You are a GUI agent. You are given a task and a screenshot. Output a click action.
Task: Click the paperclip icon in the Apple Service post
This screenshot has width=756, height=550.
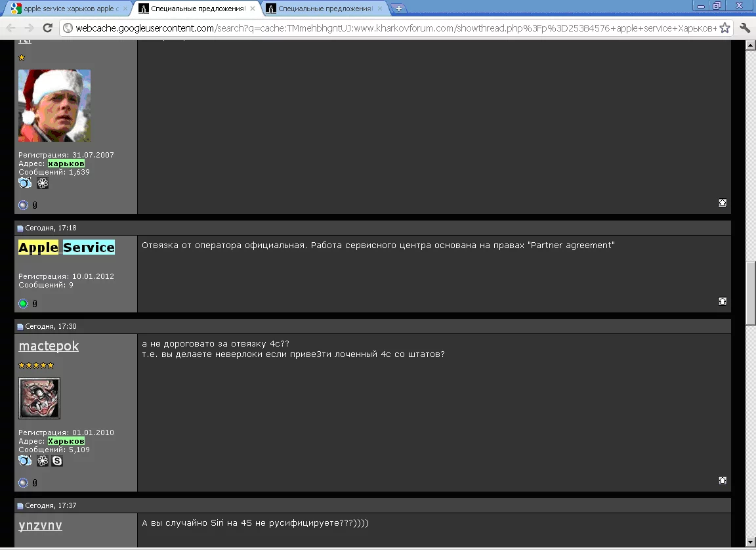35,303
